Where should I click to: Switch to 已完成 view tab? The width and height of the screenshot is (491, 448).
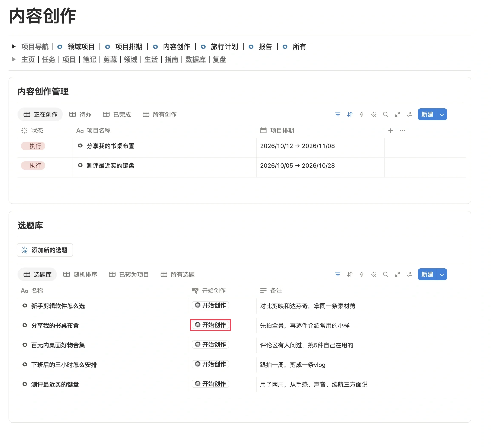117,114
